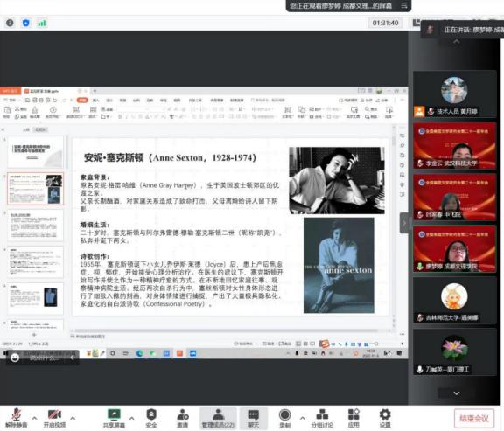Open the 应用 apps panel

click(x=353, y=418)
